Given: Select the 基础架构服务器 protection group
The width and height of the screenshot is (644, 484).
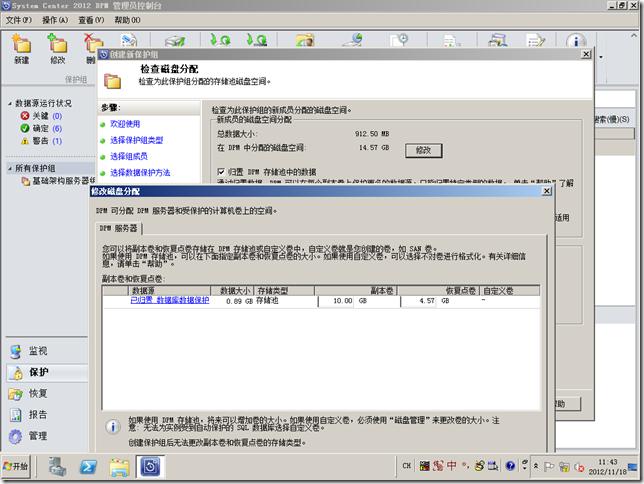Looking at the screenshot, I should 58,181.
